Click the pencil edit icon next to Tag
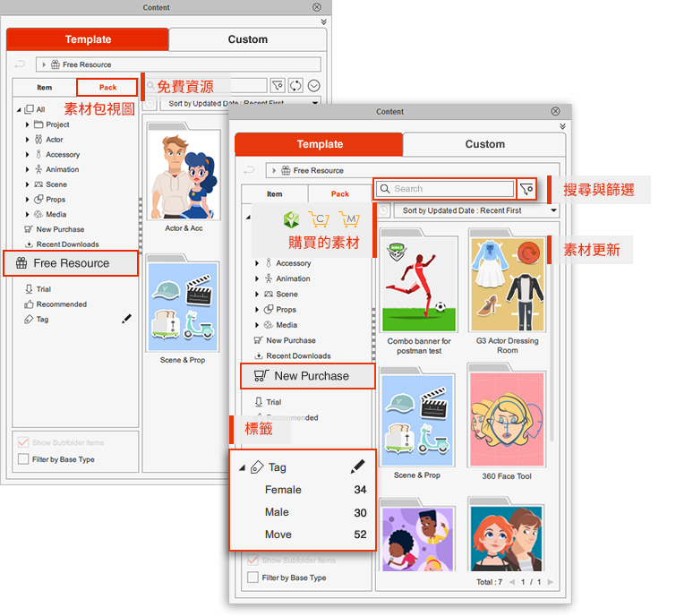Screen dimensions: 676x616 pyautogui.click(x=357, y=466)
